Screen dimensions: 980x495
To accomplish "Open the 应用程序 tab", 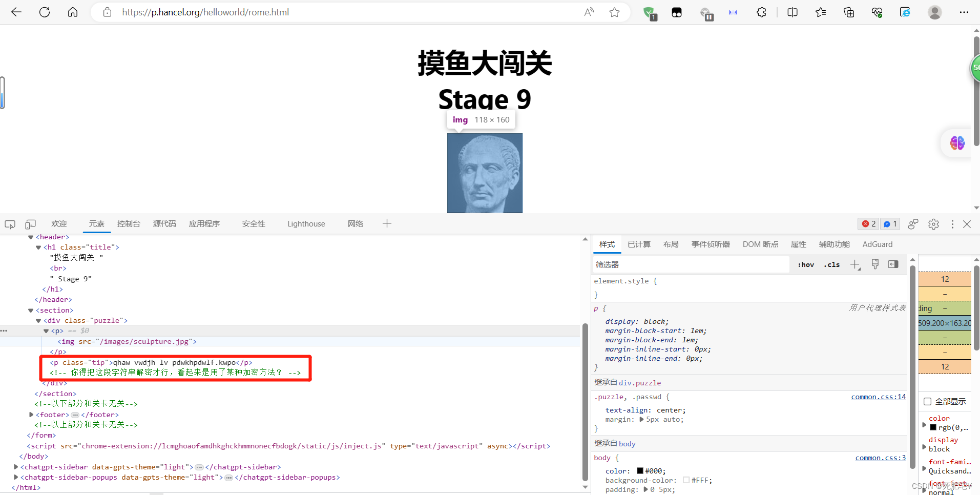I will 204,224.
